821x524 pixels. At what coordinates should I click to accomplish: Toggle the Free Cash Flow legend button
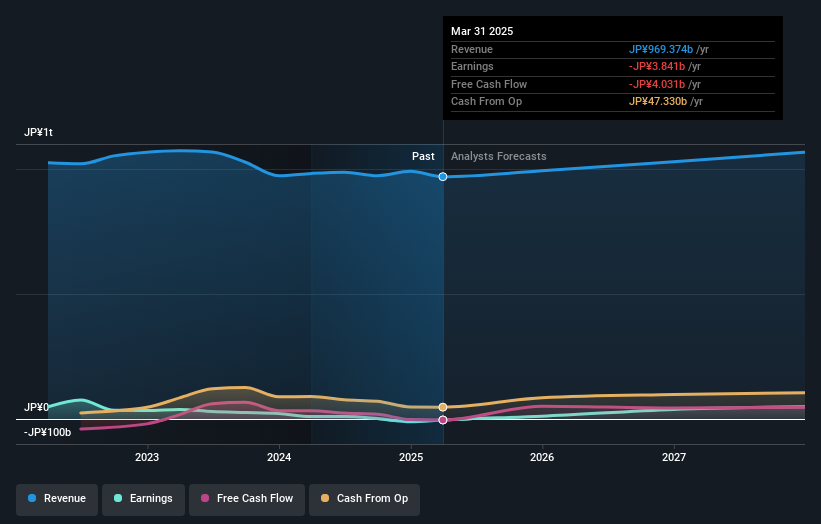(247, 499)
